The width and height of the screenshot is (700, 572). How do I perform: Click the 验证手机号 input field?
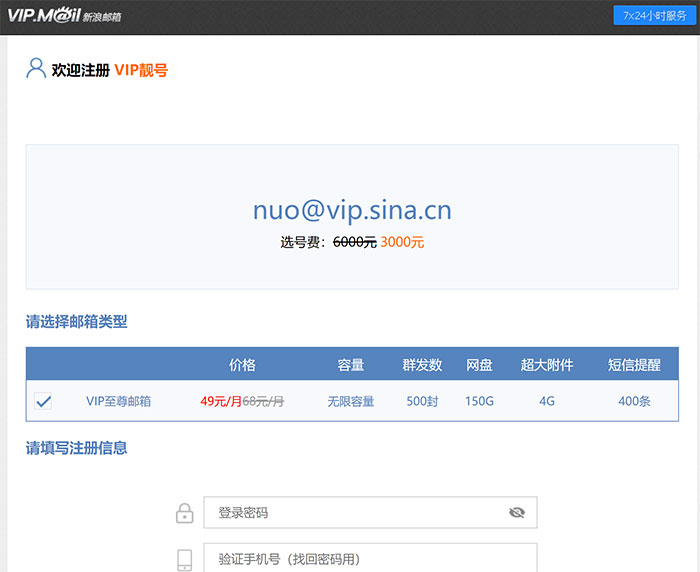(370, 557)
